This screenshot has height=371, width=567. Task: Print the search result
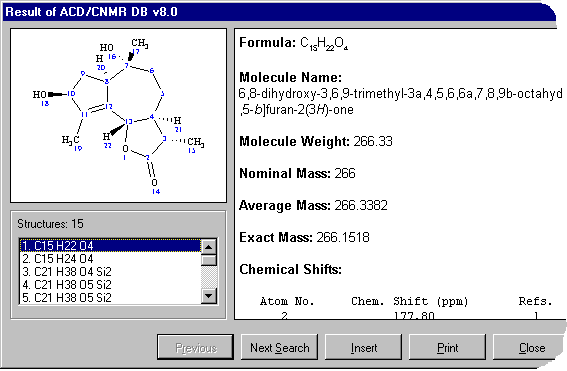pyautogui.click(x=447, y=347)
